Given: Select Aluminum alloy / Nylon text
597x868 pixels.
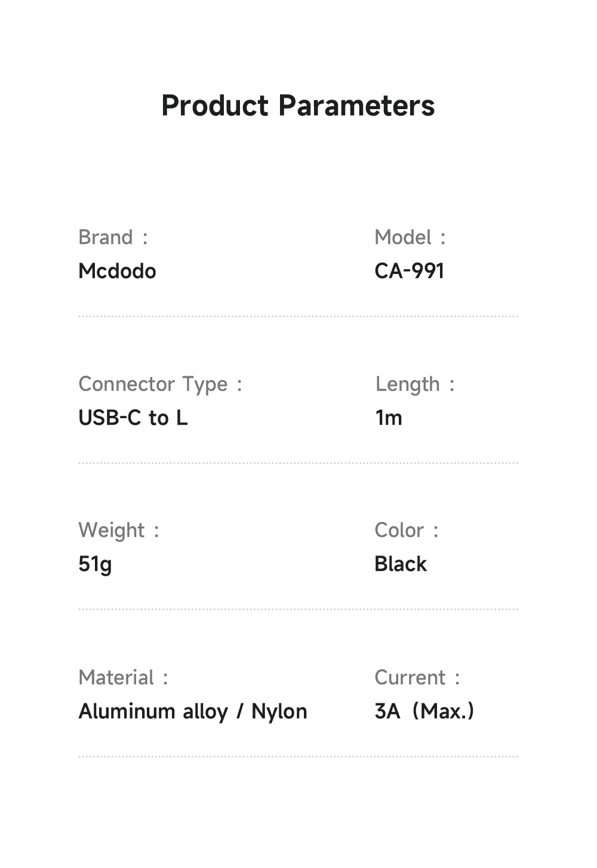Looking at the screenshot, I should point(193,712).
